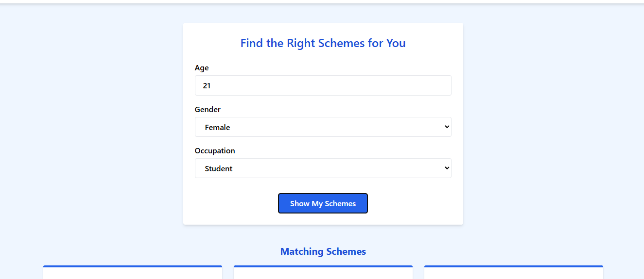The width and height of the screenshot is (644, 279).
Task: Open the Gender dropdown
Action: click(323, 127)
